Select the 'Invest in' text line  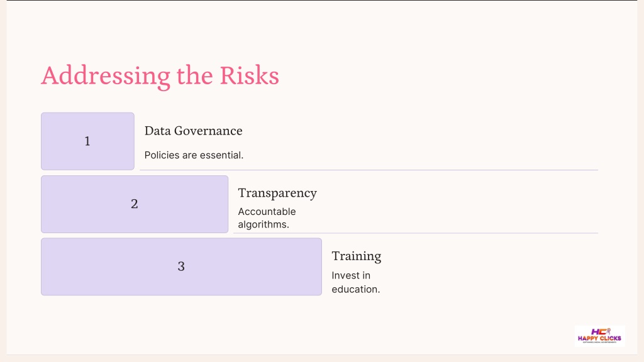click(351, 275)
